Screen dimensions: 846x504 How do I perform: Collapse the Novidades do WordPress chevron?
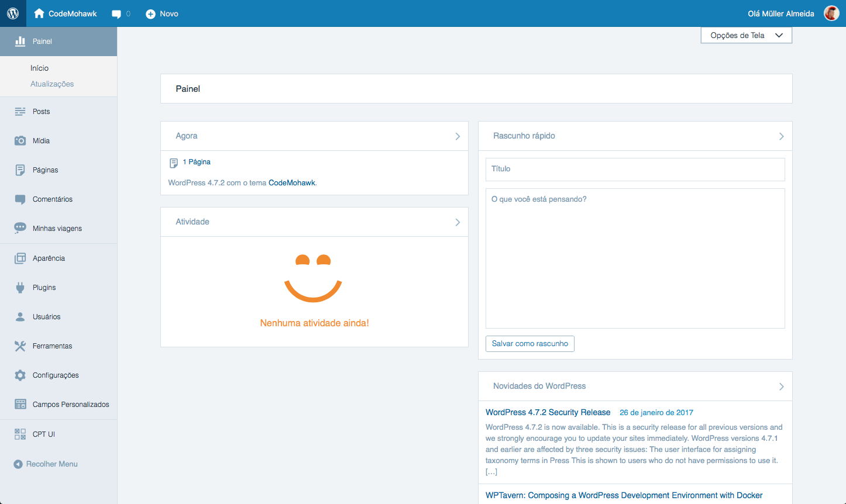pos(781,386)
